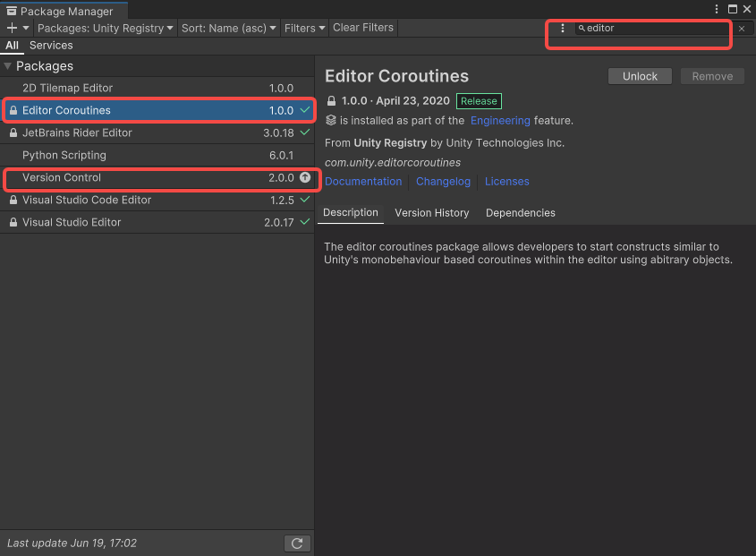Click the '1.0.0 · April 23, 2020' version text

click(x=395, y=101)
